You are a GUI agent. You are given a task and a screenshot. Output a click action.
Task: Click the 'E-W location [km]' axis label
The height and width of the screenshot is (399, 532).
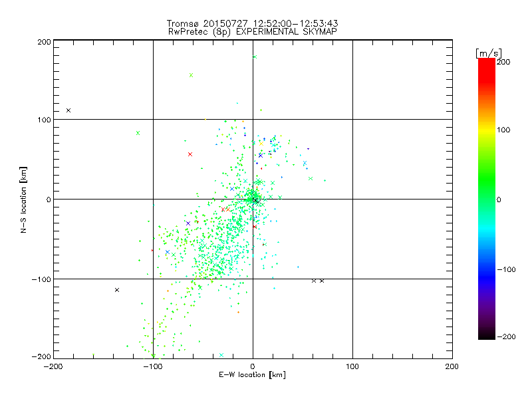click(x=252, y=374)
